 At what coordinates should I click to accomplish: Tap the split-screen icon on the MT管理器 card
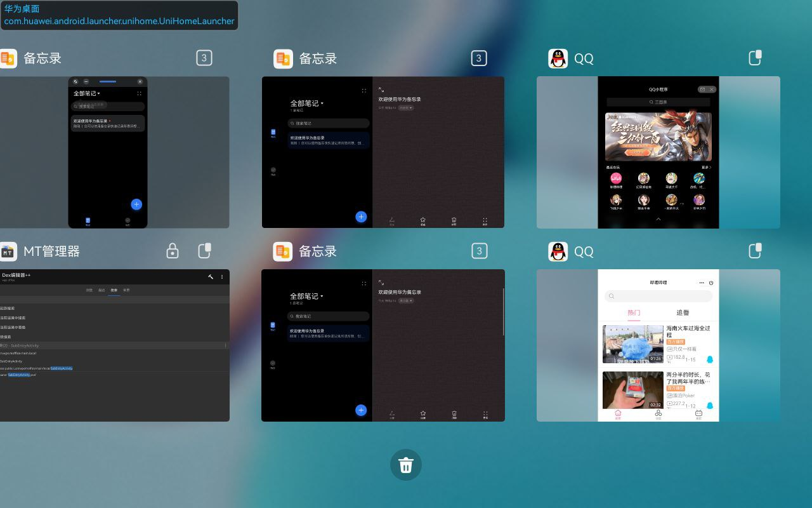(204, 251)
